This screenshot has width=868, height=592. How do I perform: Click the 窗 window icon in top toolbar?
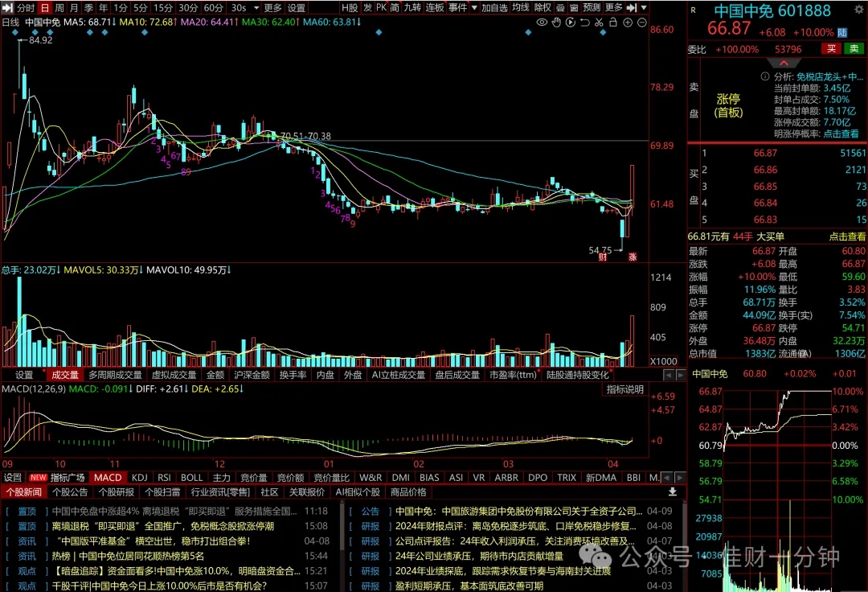point(574,8)
